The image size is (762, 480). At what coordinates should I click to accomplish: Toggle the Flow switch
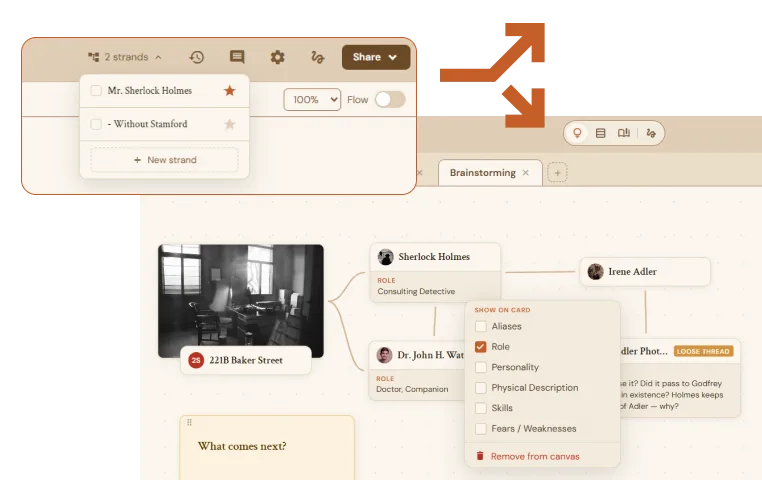(x=390, y=100)
